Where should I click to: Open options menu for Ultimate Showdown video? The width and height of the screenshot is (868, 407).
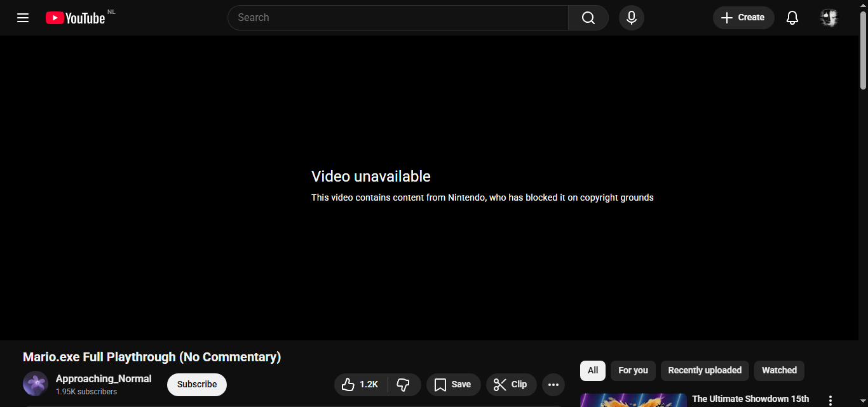[x=830, y=400]
